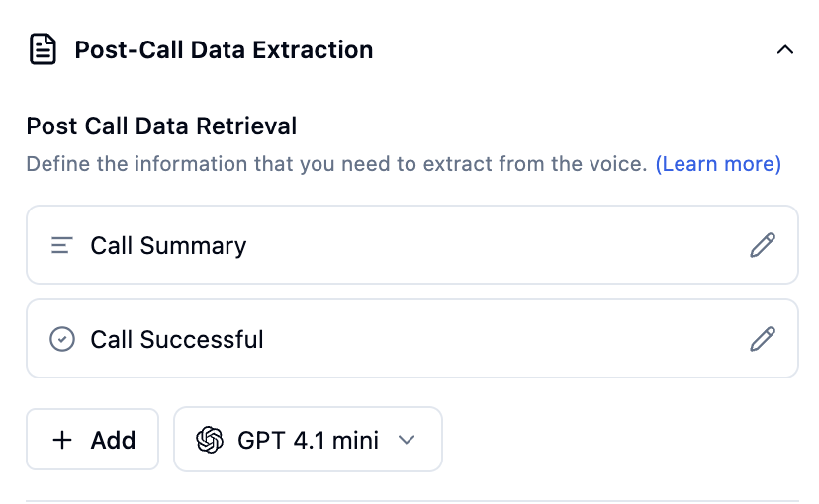Click the Post Call Data Retrieval subheading
Viewport: 819px width, 504px height.
161,126
